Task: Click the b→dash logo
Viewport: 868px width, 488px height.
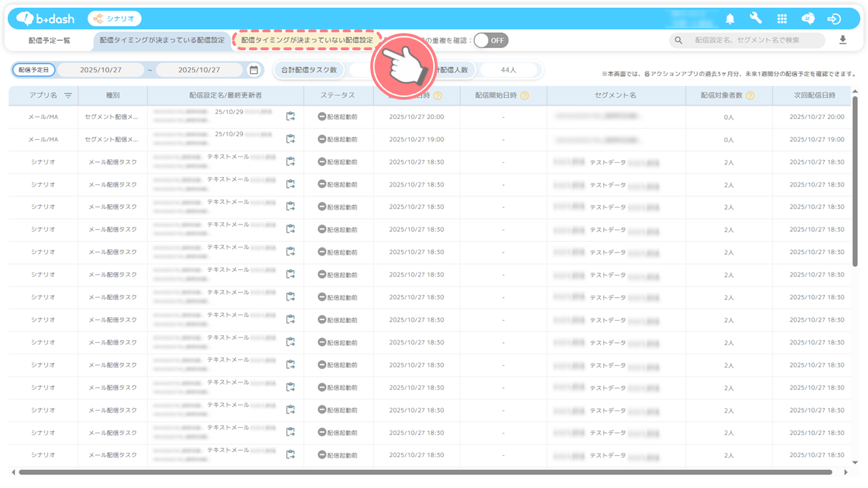Action: (46, 19)
